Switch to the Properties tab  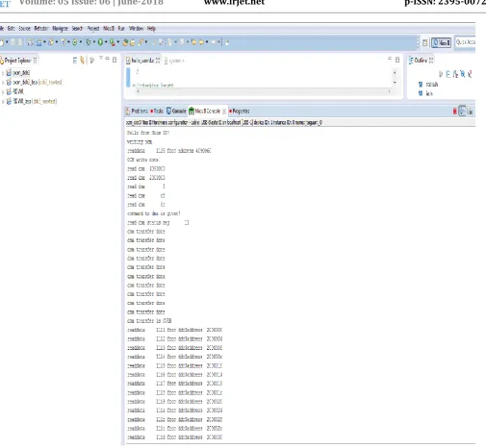tap(240, 112)
